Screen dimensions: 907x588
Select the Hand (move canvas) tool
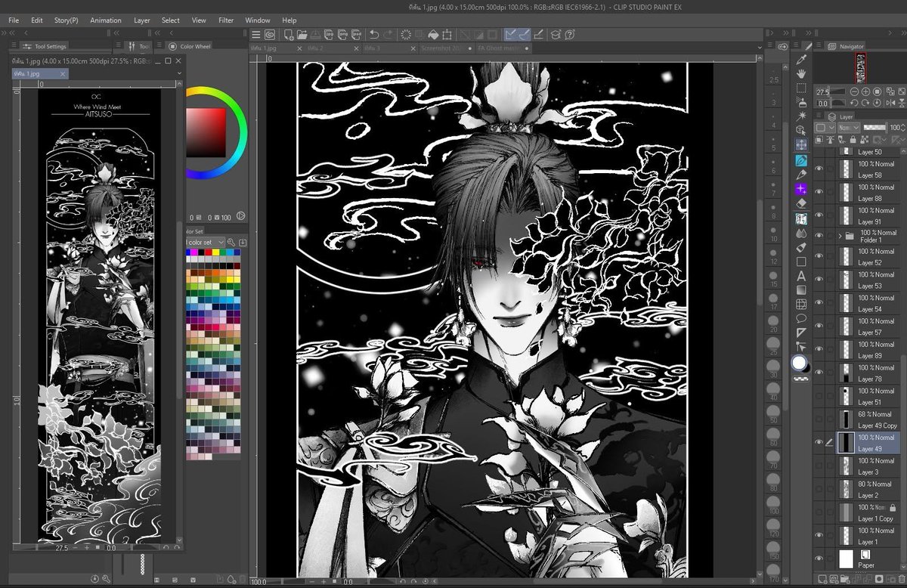coord(801,73)
